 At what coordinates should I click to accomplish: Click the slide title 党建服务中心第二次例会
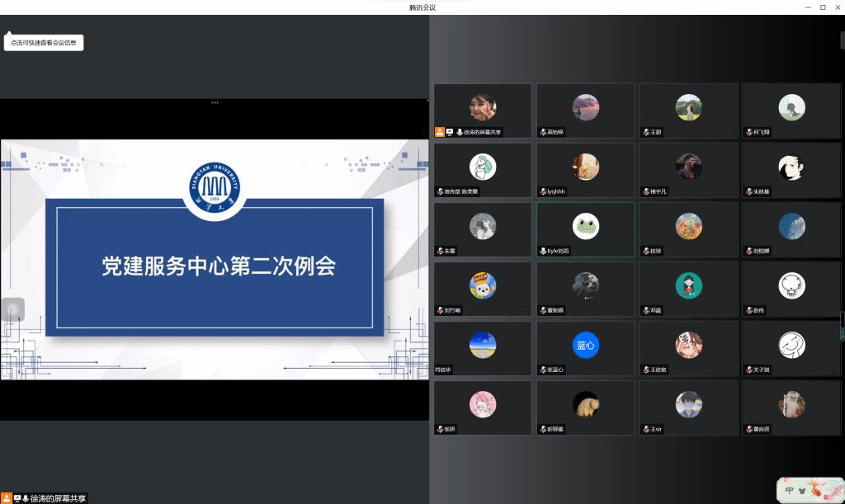pyautogui.click(x=219, y=266)
